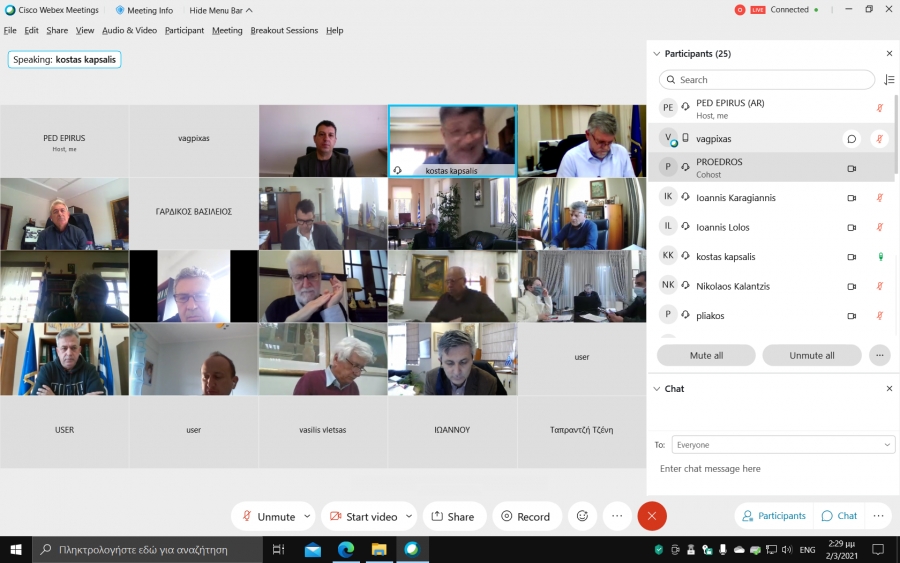Close the Participants panel
The image size is (900, 563).
click(x=889, y=54)
